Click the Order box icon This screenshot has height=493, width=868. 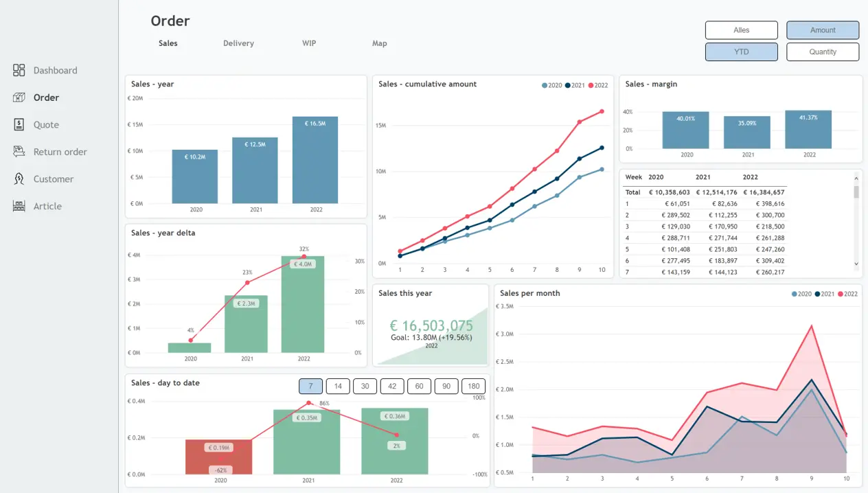point(19,98)
